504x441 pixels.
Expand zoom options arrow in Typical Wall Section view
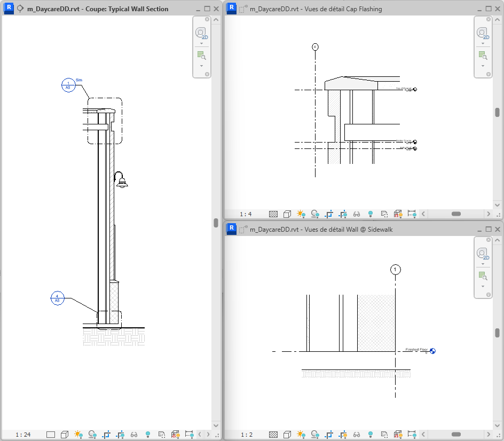pos(201,66)
